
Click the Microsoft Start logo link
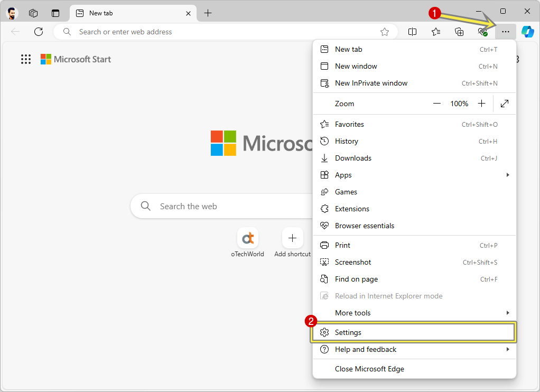click(76, 59)
